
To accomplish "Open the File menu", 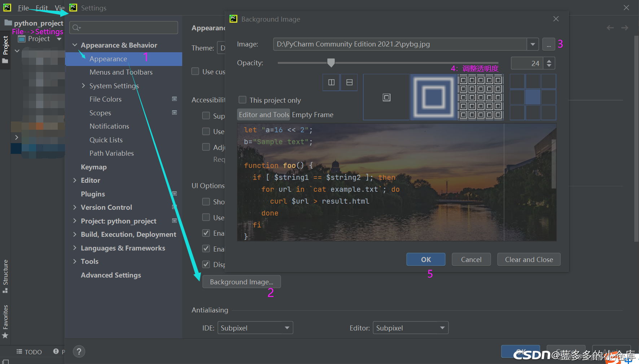I will pos(23,8).
